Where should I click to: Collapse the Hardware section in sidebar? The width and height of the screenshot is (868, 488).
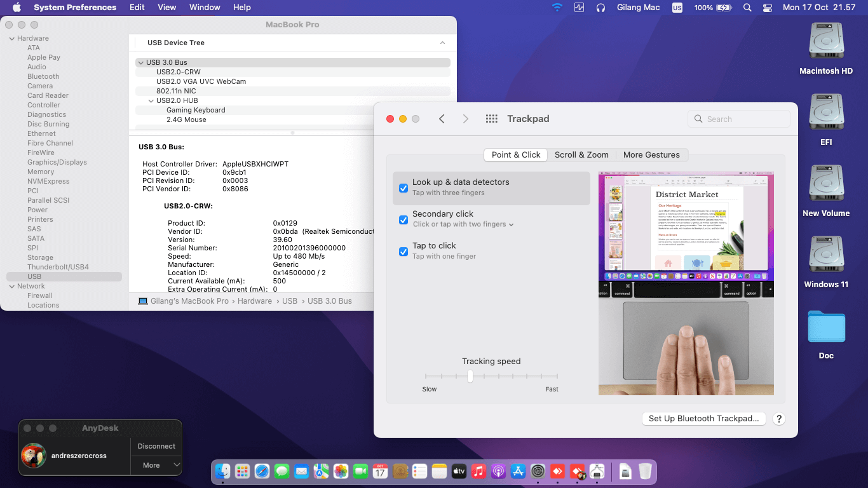tap(11, 38)
